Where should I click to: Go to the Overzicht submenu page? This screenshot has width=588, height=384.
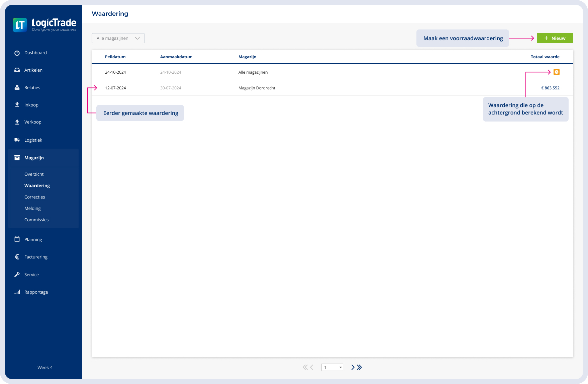point(34,174)
